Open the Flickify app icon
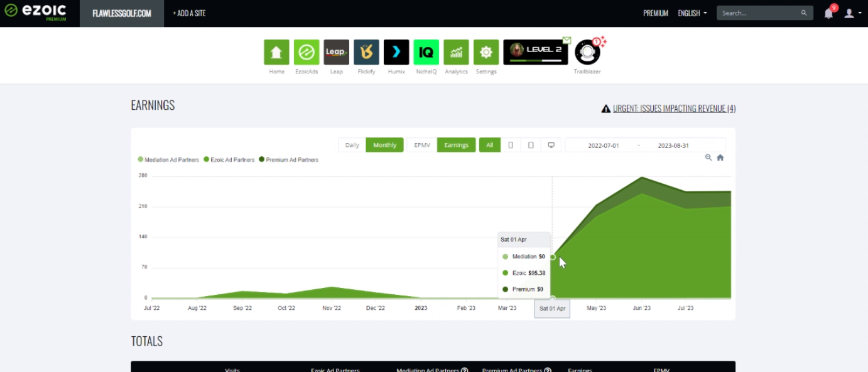The width and height of the screenshot is (868, 372). (366, 52)
